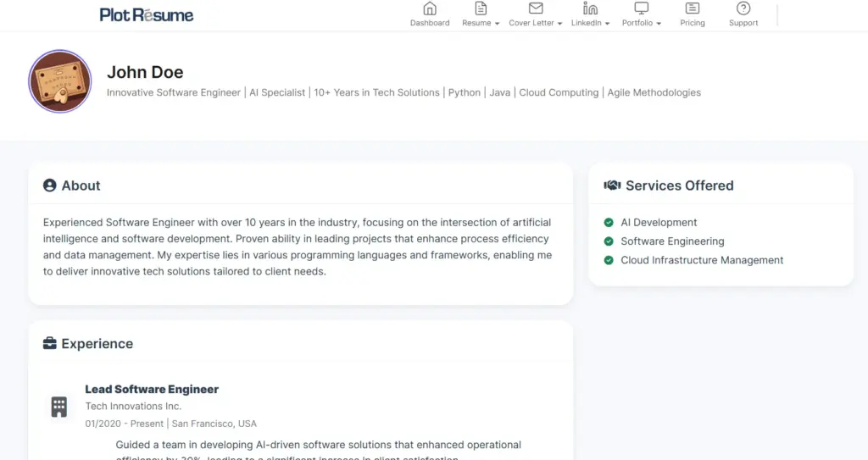The height and width of the screenshot is (460, 868).
Task: Click John Doe's profile avatar
Action: [60, 81]
